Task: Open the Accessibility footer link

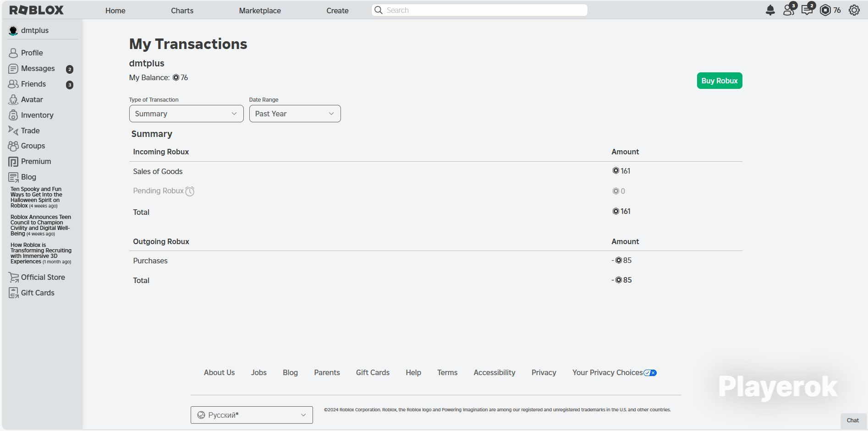Action: 494,373
